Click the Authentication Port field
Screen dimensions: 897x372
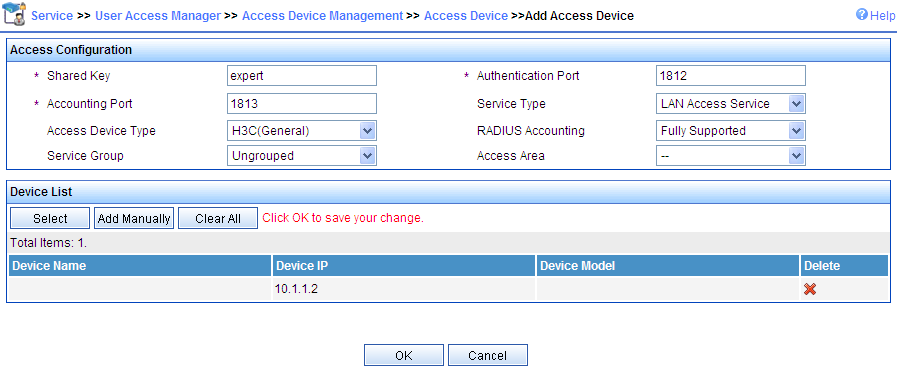coord(731,76)
